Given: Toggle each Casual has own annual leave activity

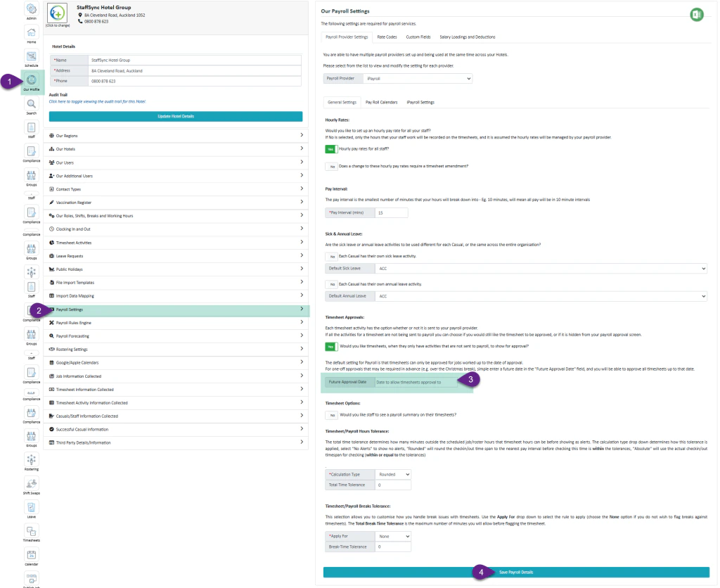Looking at the screenshot, I should pos(331,284).
